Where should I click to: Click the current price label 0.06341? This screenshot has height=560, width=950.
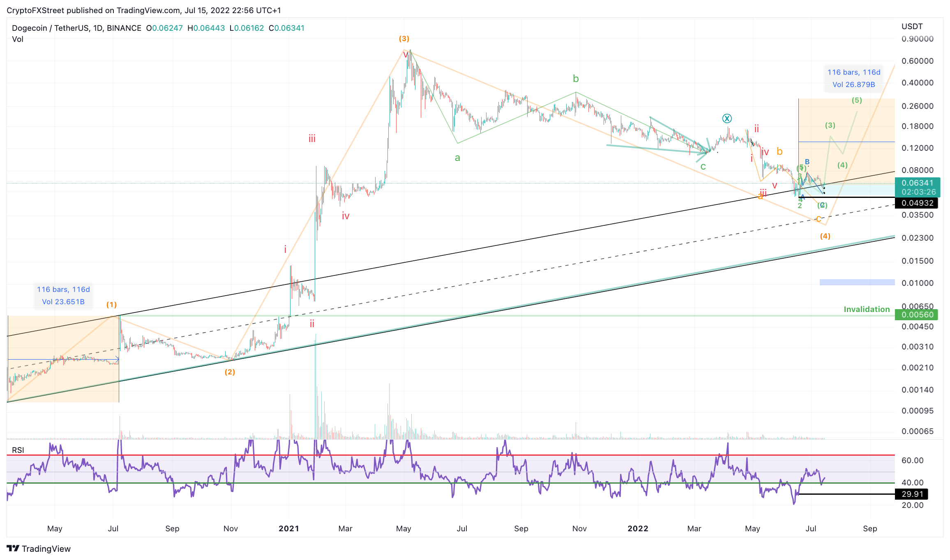pyautogui.click(x=917, y=183)
